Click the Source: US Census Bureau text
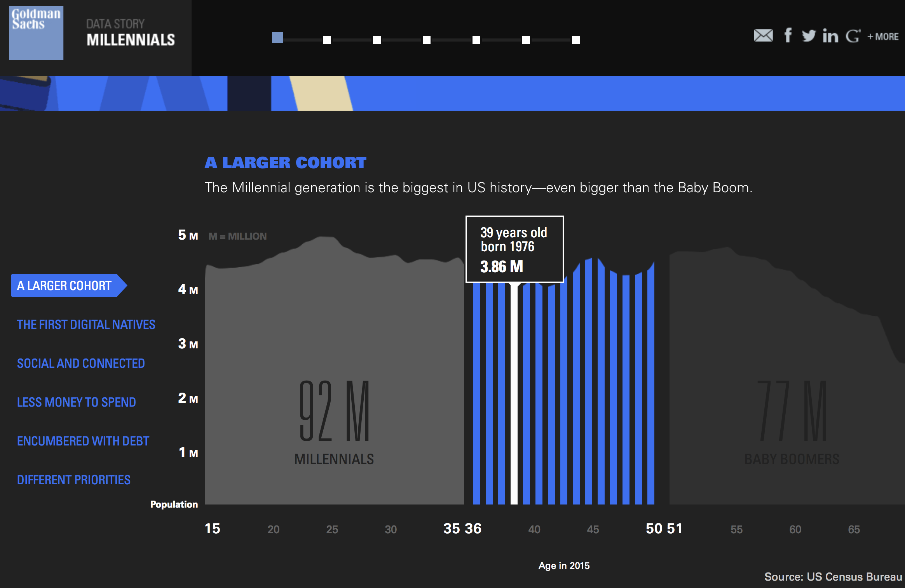The width and height of the screenshot is (905, 588). (x=833, y=577)
